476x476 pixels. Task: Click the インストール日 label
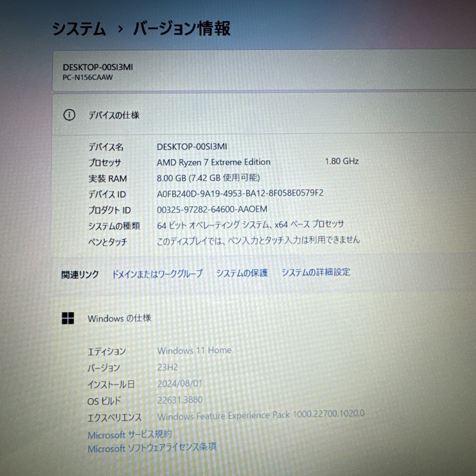tap(111, 385)
